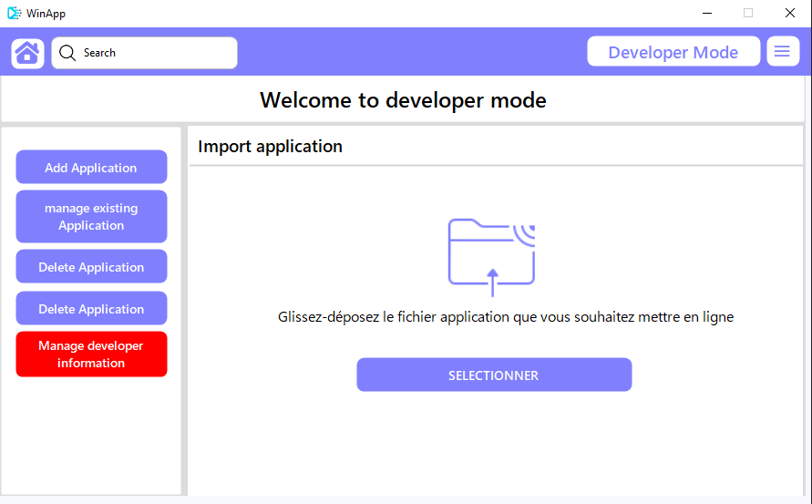
Task: Click the Glissez-déposez instruction text
Action: pyautogui.click(x=506, y=317)
